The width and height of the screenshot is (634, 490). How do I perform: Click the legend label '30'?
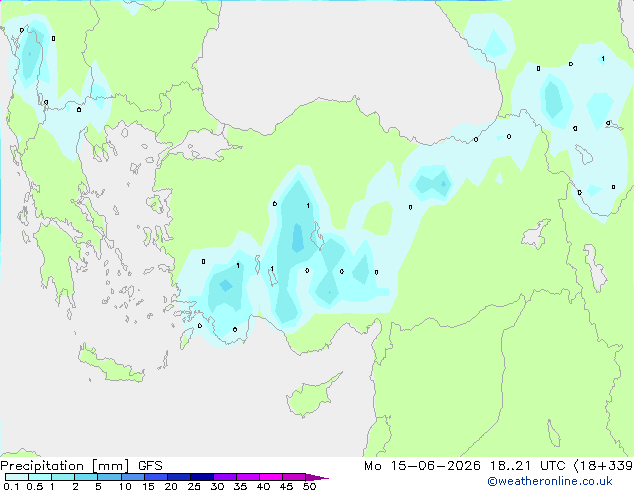pyautogui.click(x=217, y=486)
